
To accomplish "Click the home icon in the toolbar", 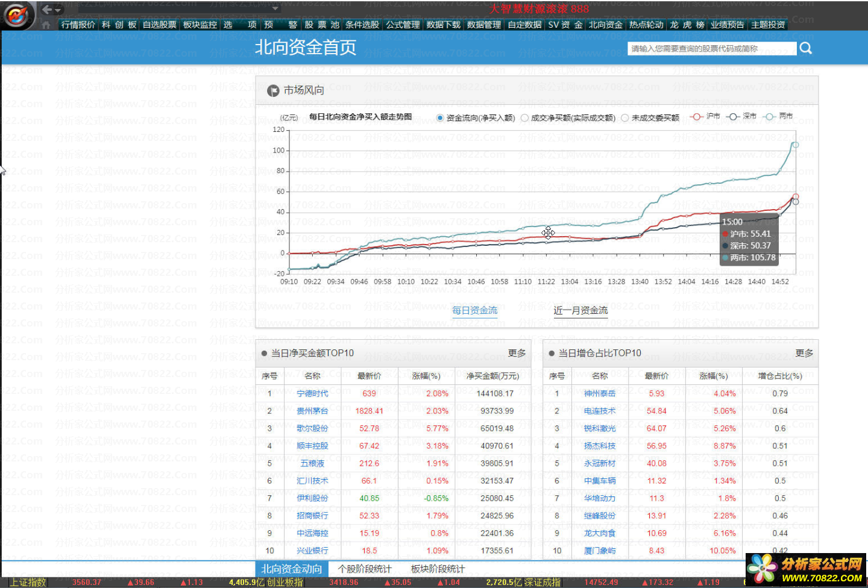I will 46,25.
